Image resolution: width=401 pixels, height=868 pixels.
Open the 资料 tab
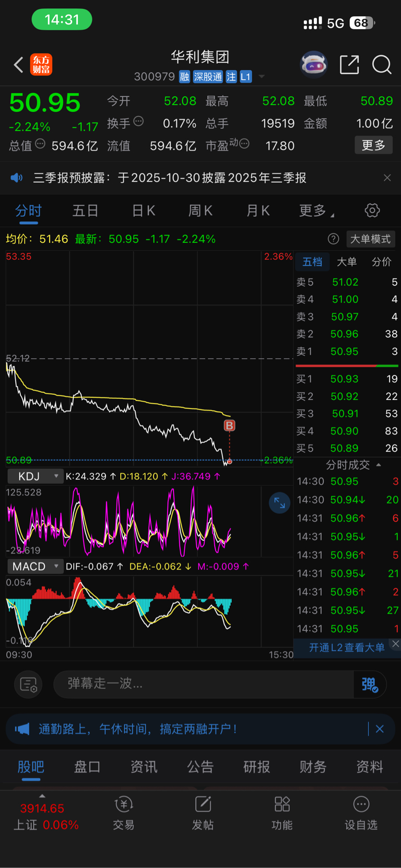coord(370,767)
